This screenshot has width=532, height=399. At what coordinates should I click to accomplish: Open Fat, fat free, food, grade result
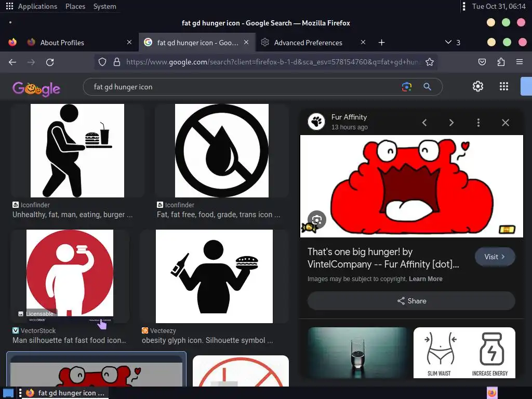pos(219,215)
